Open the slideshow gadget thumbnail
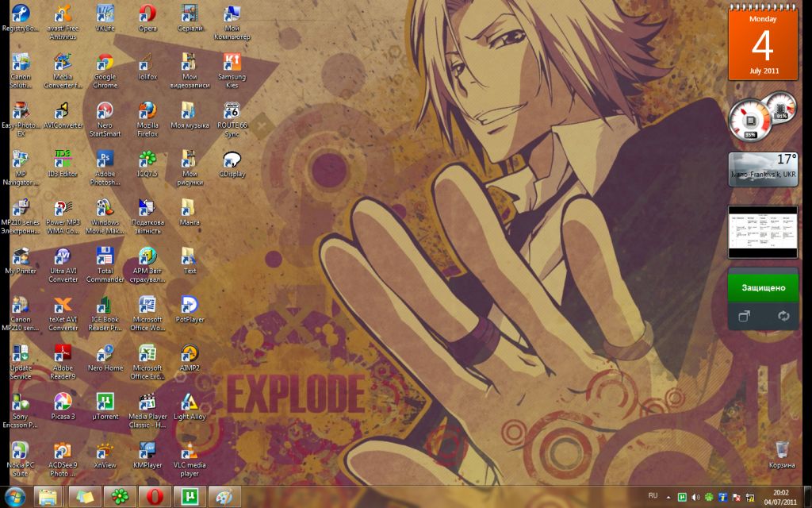The height and width of the screenshot is (508, 812). click(x=763, y=232)
